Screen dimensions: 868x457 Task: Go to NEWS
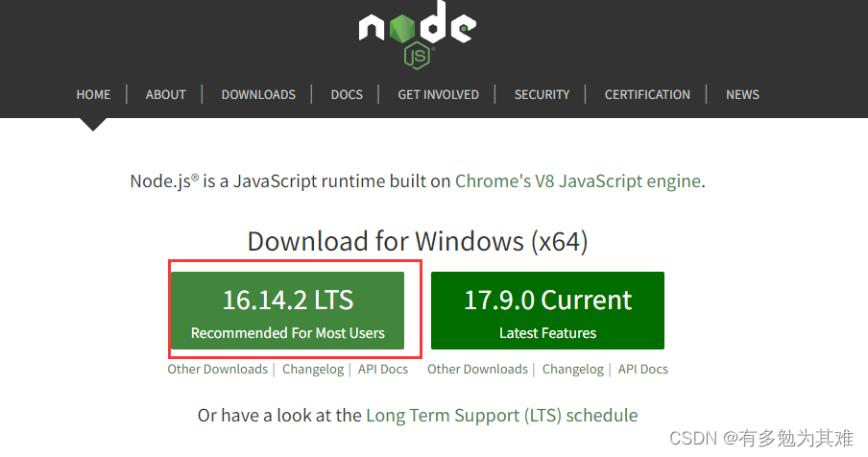pyautogui.click(x=742, y=95)
